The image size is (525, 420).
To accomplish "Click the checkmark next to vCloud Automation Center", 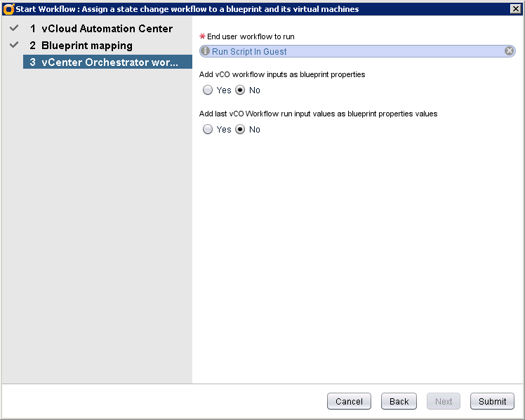I will [14, 29].
